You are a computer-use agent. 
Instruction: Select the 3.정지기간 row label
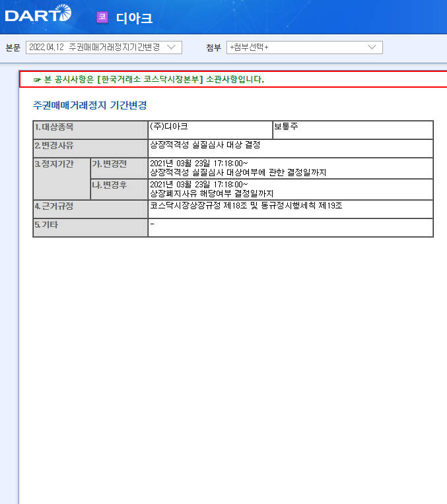point(62,179)
